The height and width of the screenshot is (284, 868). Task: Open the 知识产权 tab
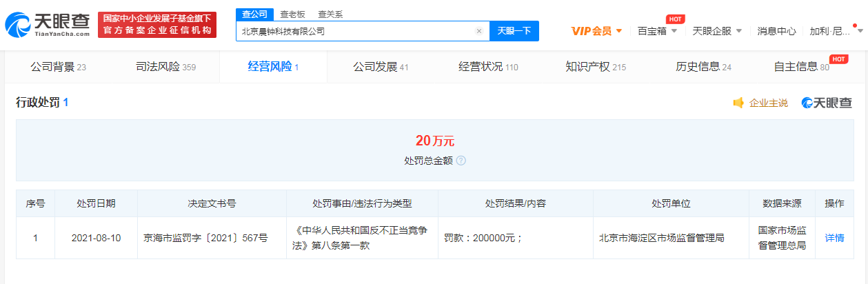(x=596, y=67)
